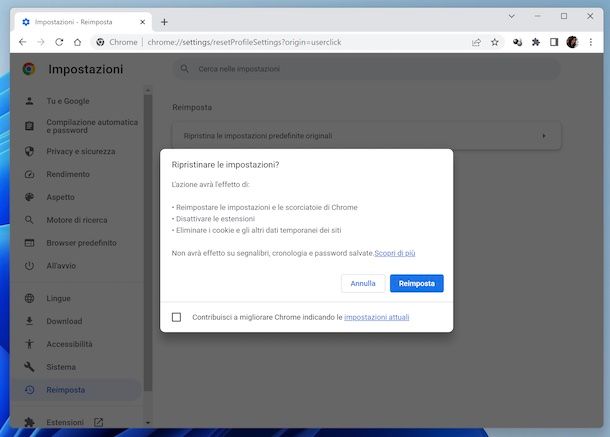Screen dimensions: 610x437
Task: Open Privacy e sicurezza section
Action: (76, 151)
